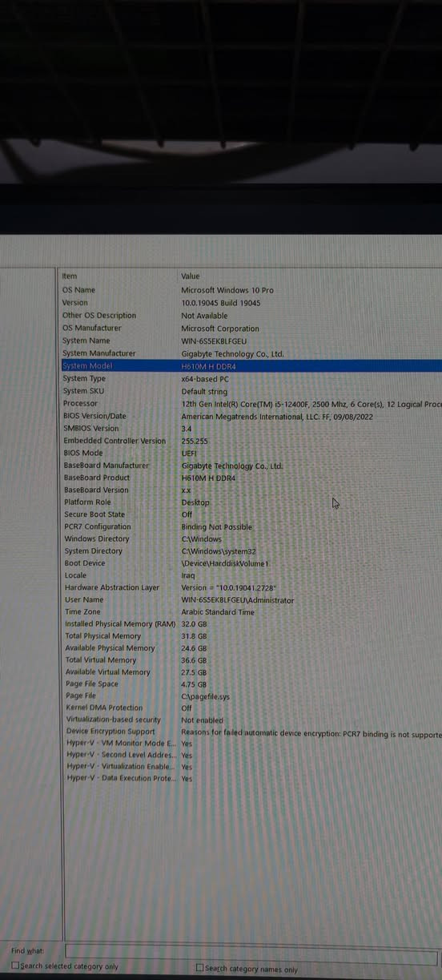This screenshot has height=980, width=442.
Task: Click the value 10.0.19045 Build 19045
Action: (x=221, y=303)
